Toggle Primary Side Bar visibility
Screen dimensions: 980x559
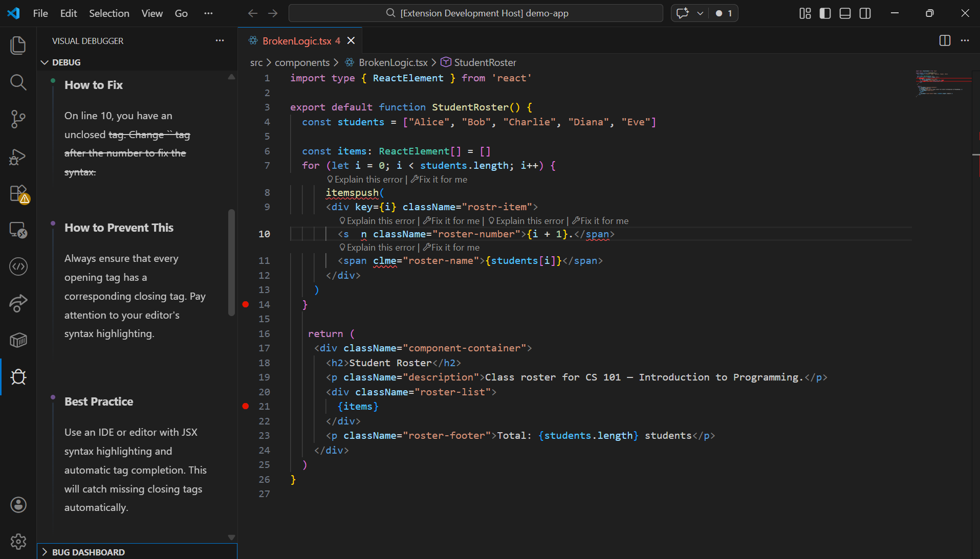[x=825, y=13]
